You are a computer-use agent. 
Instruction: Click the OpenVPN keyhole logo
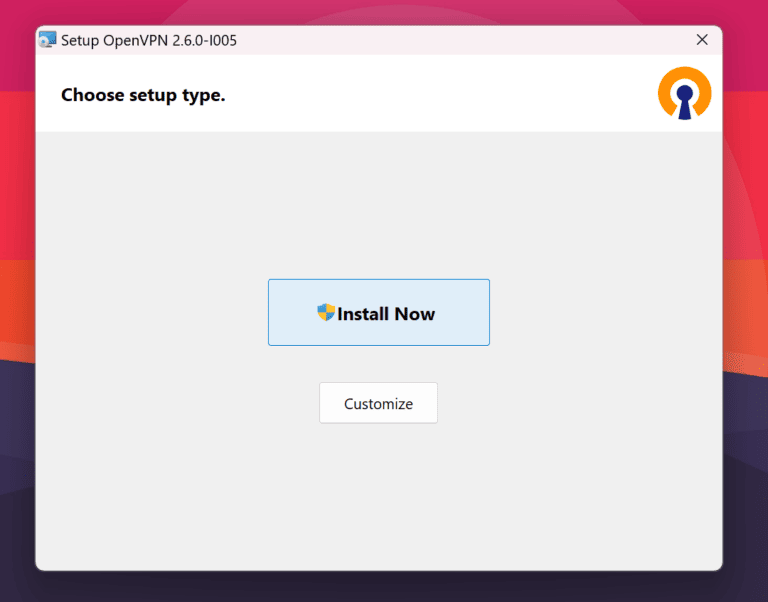684,95
